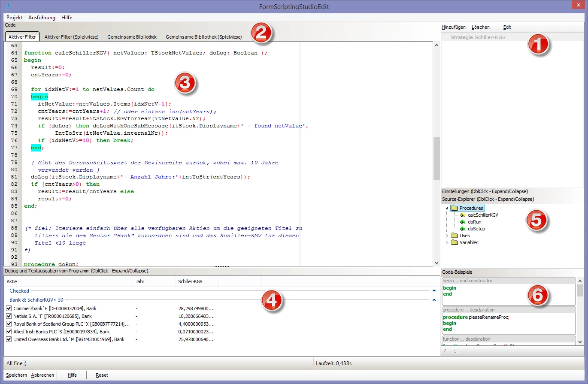
Task: Click the move-up arrow below code examples
Action: coord(445,351)
